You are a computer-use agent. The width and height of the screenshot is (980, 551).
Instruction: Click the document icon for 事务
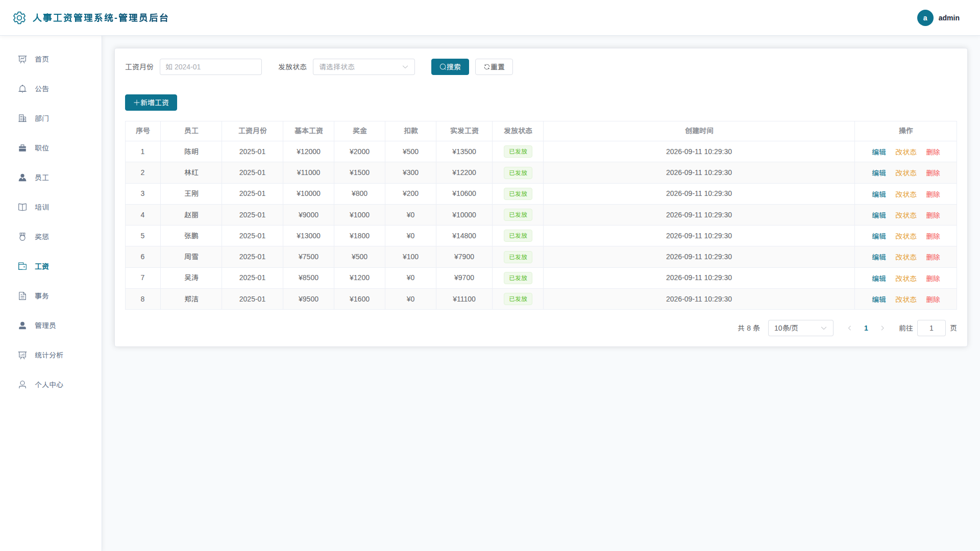click(22, 296)
